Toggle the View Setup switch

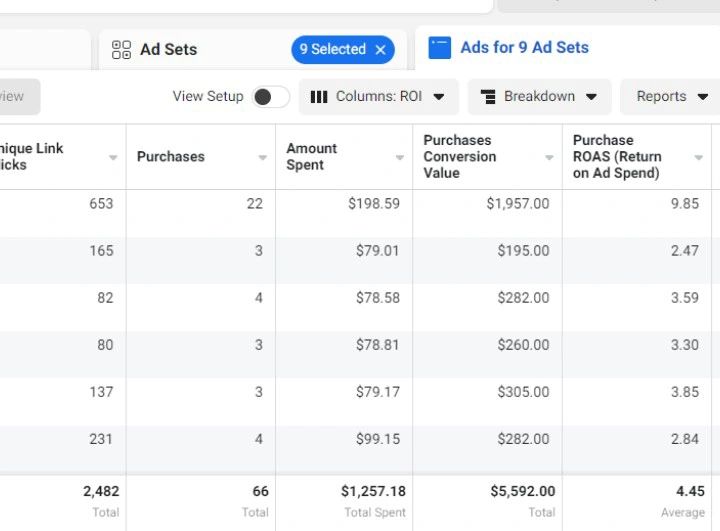270,97
